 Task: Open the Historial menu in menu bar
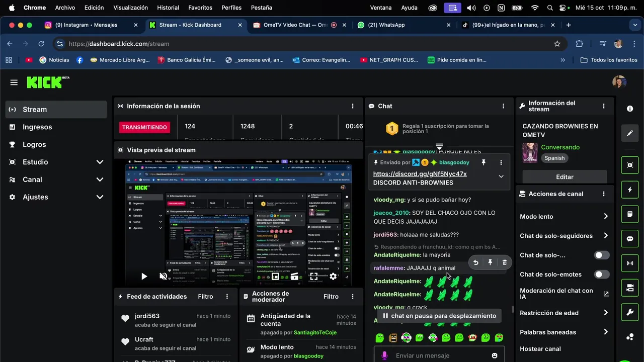click(168, 8)
